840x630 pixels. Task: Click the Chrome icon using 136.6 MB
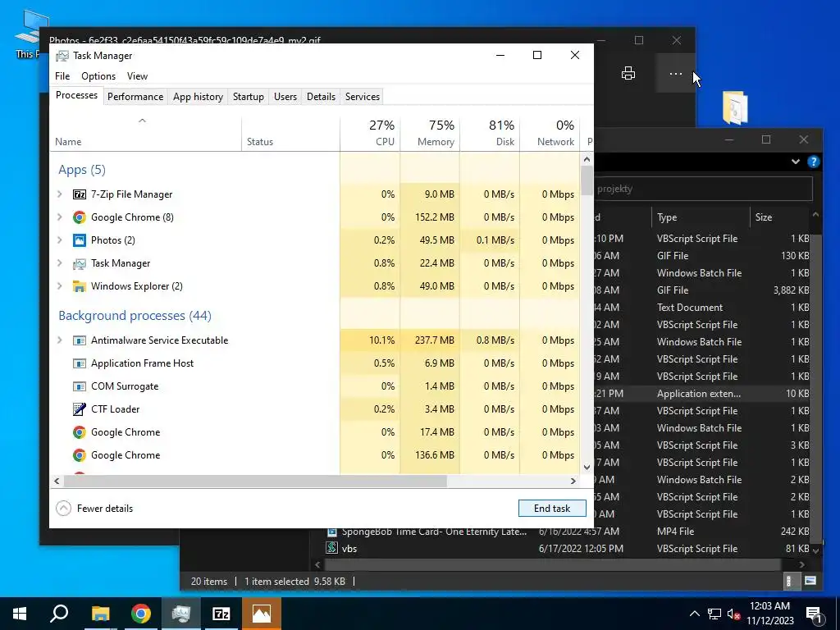pyautogui.click(x=80, y=455)
